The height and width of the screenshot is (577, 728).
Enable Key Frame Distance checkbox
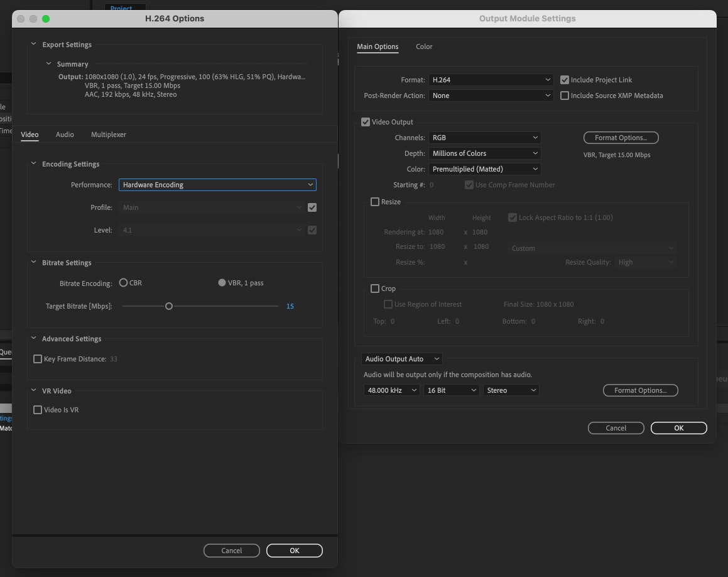pyautogui.click(x=38, y=359)
